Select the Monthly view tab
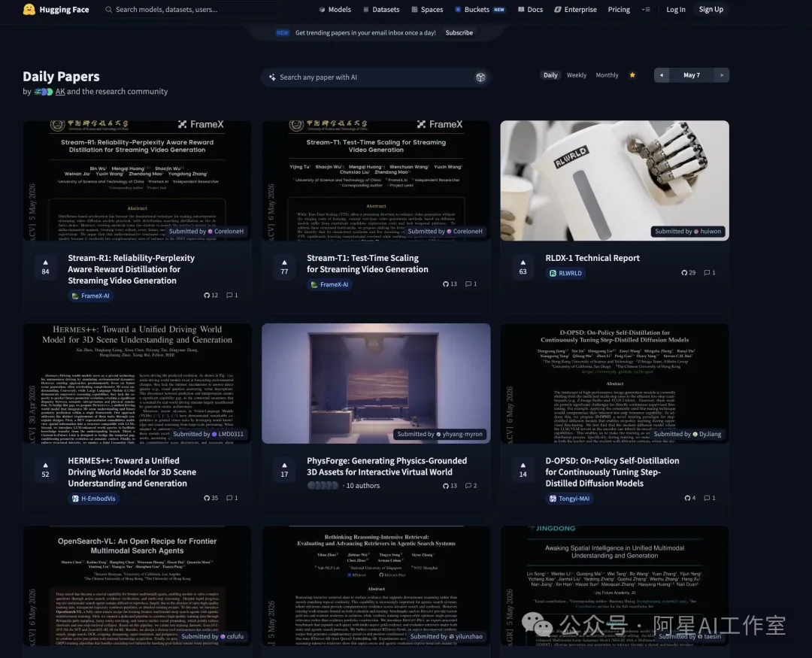The height and width of the screenshot is (658, 812). (607, 75)
